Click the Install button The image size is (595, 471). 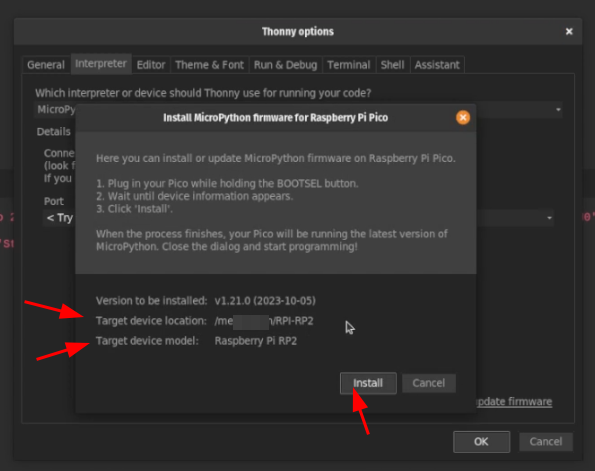(368, 383)
